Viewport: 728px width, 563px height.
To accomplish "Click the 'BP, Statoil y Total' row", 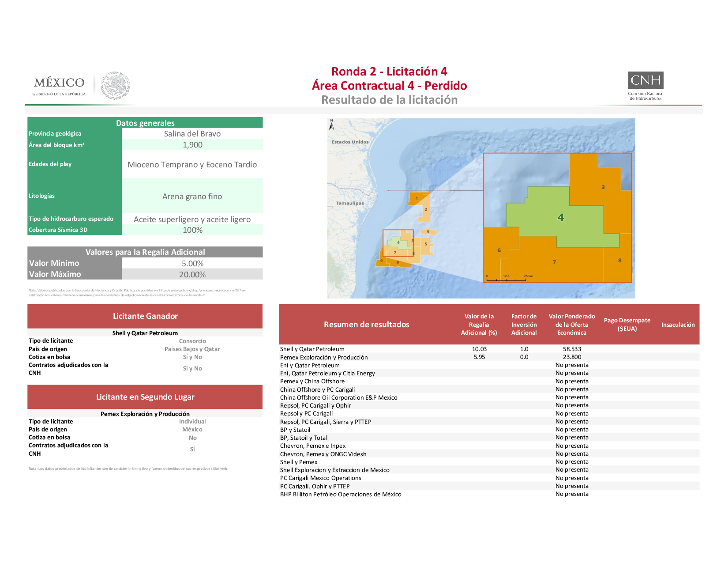I will pos(489,438).
